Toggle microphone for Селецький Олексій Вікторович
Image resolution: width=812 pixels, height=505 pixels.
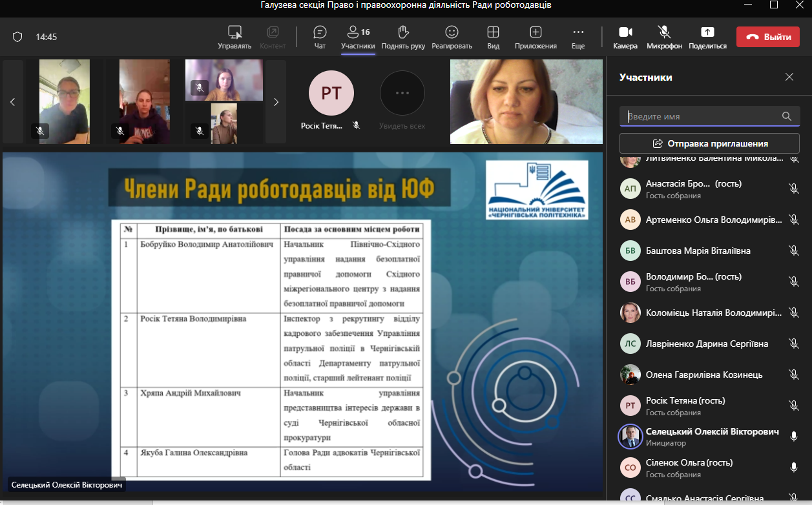[794, 437]
